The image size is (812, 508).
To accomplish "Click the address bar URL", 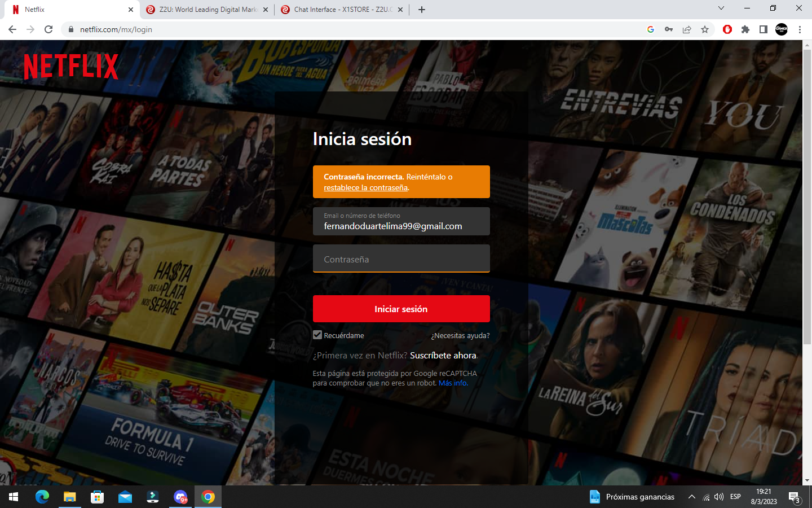I will (x=116, y=29).
